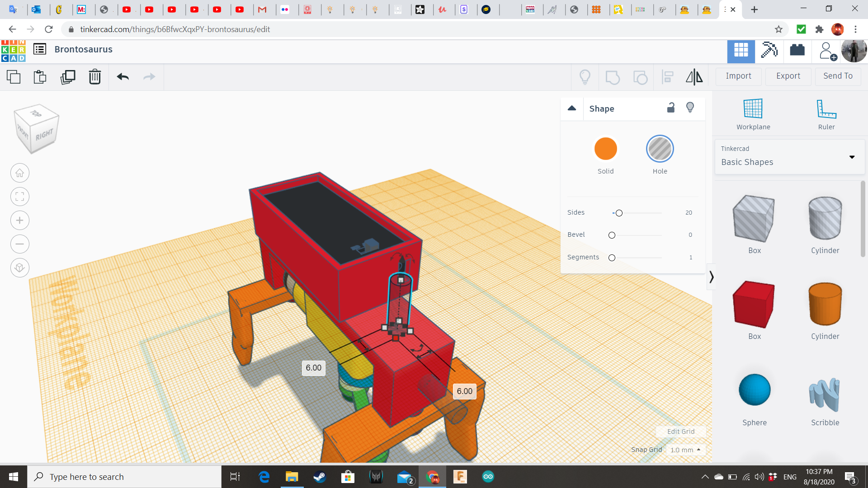Image resolution: width=868 pixels, height=488 pixels.
Task: Toggle the shape lock icon
Action: pyautogui.click(x=671, y=108)
